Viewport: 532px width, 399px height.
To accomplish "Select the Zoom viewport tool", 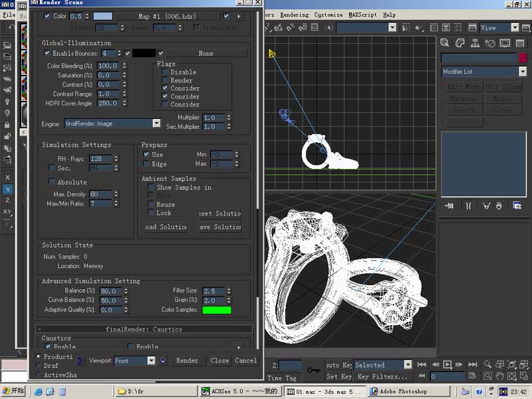I will (487, 364).
